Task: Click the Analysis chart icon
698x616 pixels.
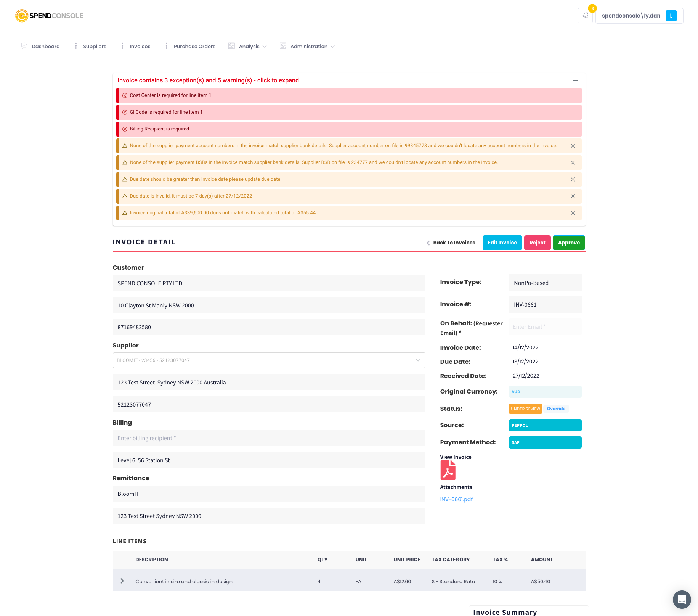Action: pos(231,45)
